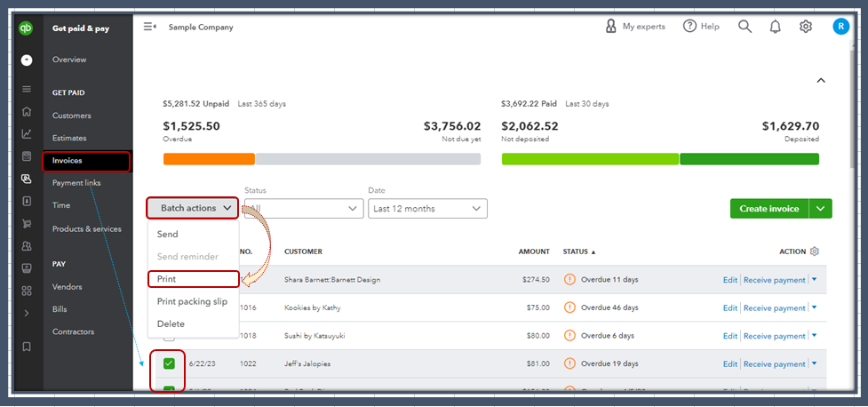The image size is (868, 407).
Task: Click the overdue warning icon for Jeff's Jalopies
Action: 569,363
